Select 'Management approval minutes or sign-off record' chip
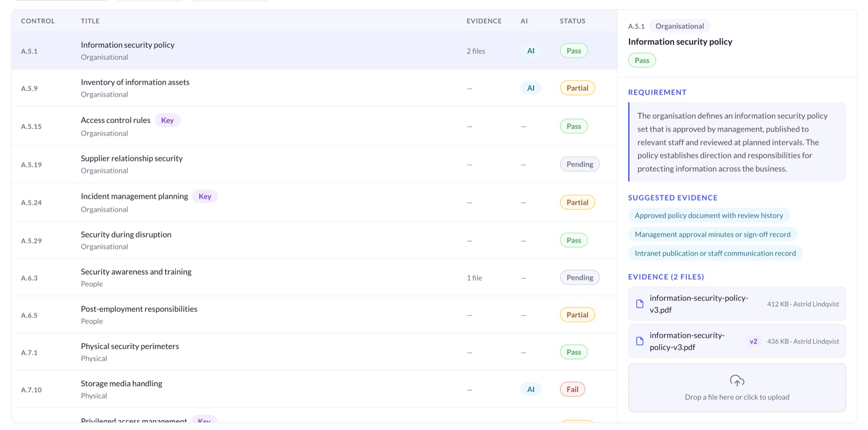This screenshot has width=868, height=430. [712, 234]
